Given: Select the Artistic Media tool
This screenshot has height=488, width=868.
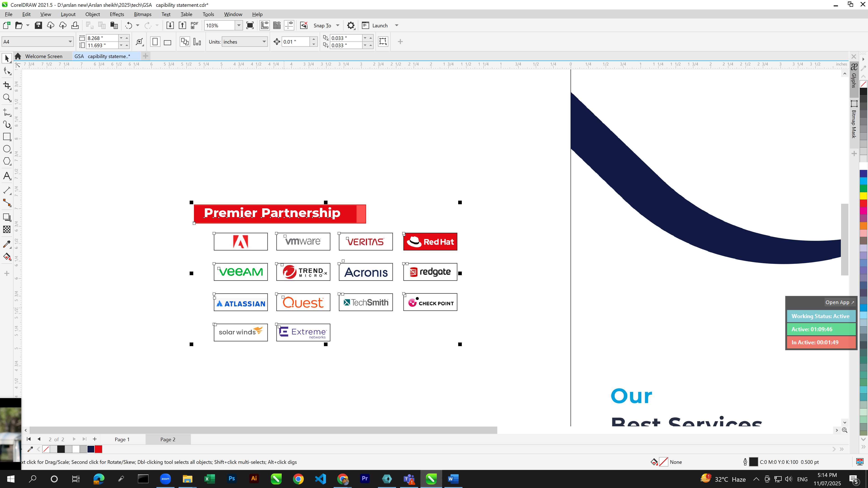Looking at the screenshot, I should (7, 125).
